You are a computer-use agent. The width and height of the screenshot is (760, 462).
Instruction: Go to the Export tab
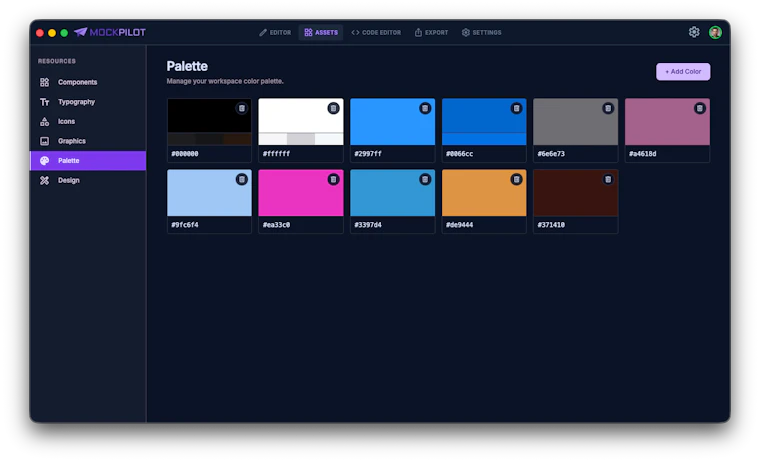pos(431,32)
